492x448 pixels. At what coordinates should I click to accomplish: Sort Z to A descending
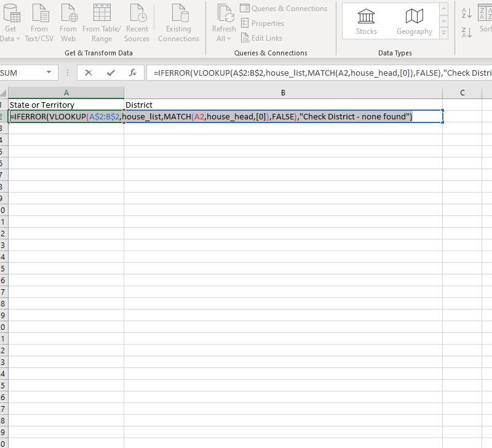tap(467, 33)
